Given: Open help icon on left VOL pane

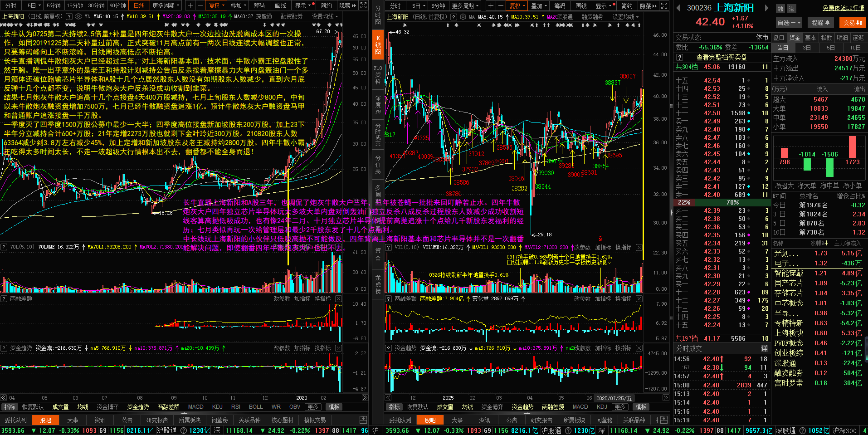Looking at the screenshot, I should click(x=4, y=247).
